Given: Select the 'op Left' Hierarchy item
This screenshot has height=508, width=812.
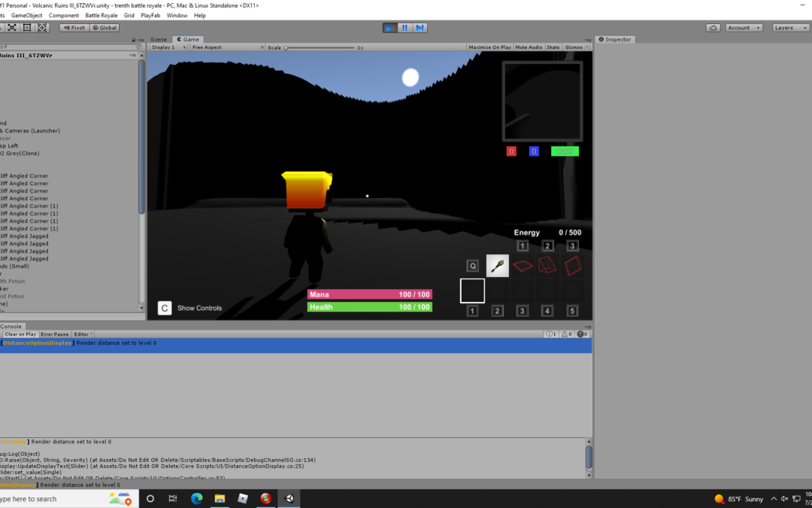Looking at the screenshot, I should (x=9, y=146).
